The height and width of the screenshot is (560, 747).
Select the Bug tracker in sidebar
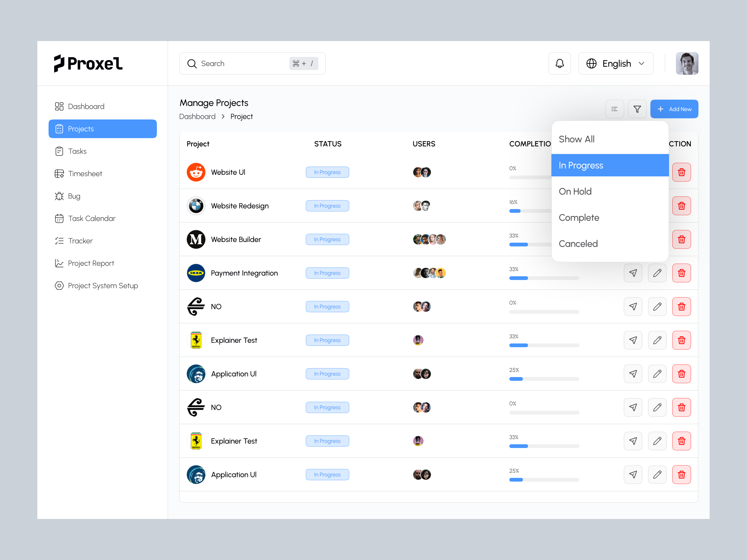pos(74,196)
